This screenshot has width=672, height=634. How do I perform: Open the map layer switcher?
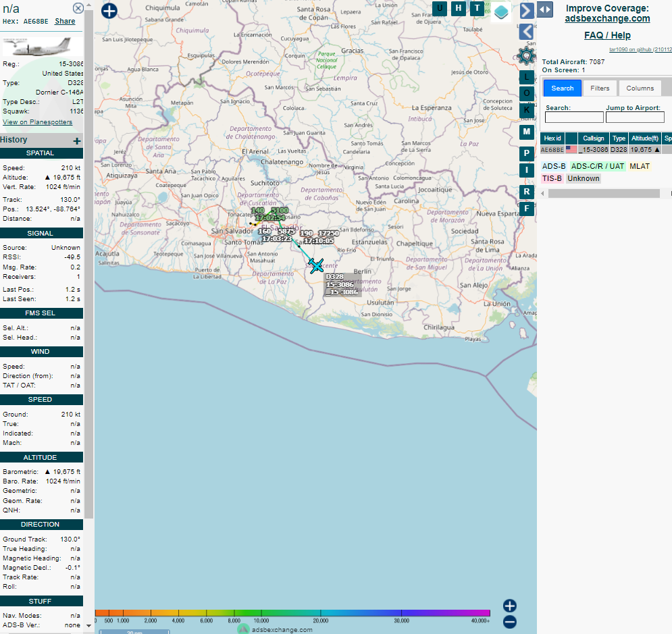click(x=501, y=12)
